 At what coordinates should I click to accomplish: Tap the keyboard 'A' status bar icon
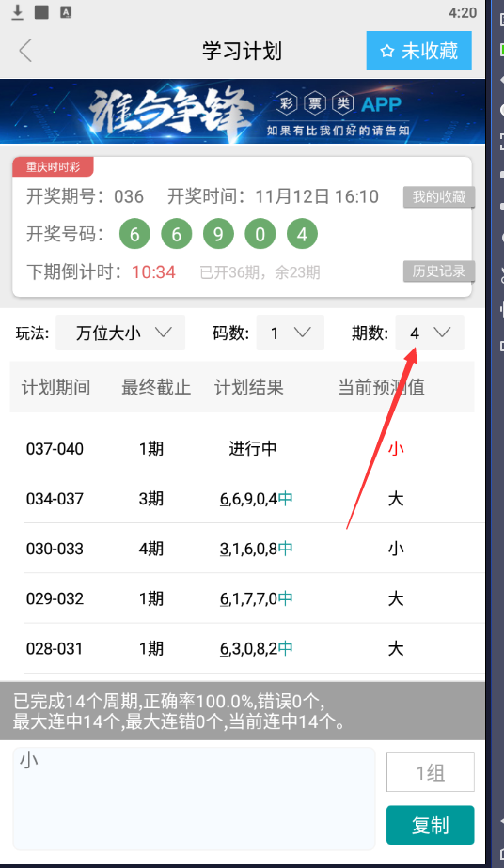pos(66,11)
